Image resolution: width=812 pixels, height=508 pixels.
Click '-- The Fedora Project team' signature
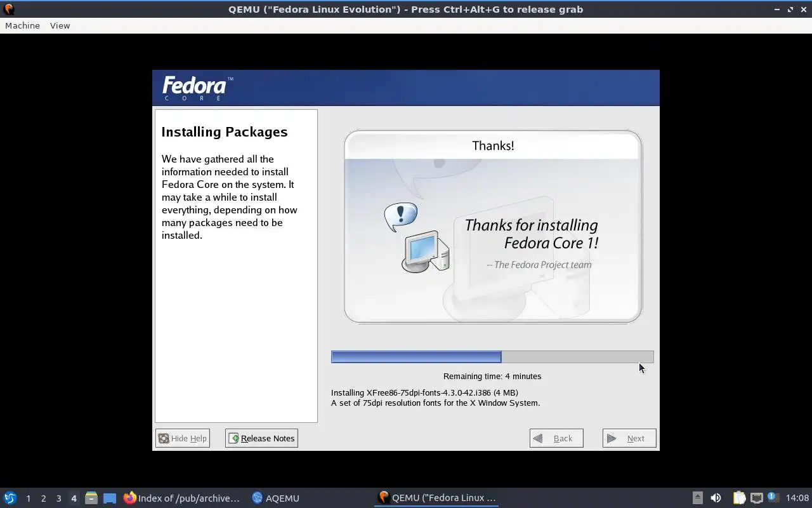[x=539, y=265]
